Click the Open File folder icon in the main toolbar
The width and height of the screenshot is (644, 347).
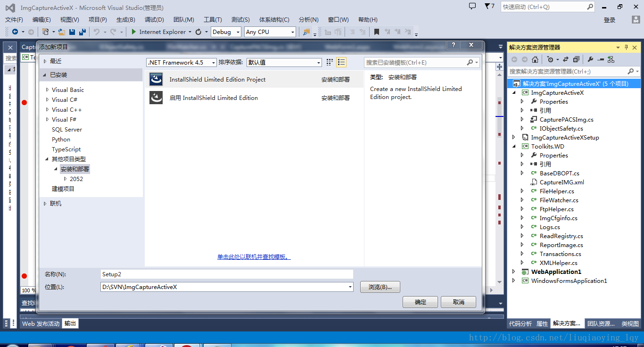tap(62, 32)
